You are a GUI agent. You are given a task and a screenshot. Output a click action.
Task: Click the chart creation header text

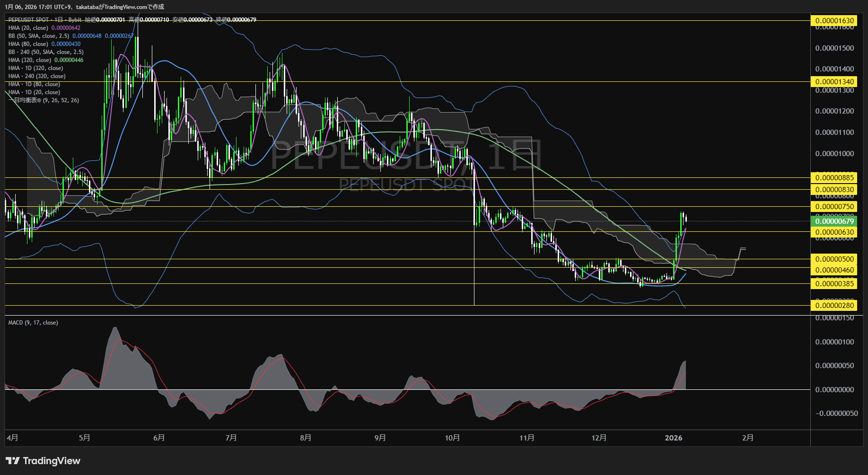tap(84, 7)
